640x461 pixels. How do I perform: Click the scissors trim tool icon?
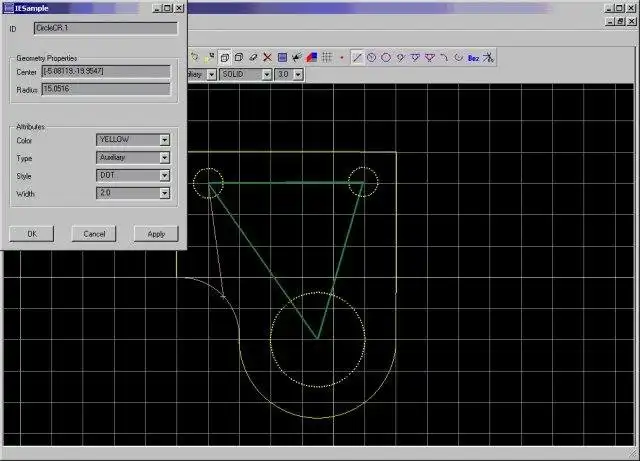pos(488,58)
